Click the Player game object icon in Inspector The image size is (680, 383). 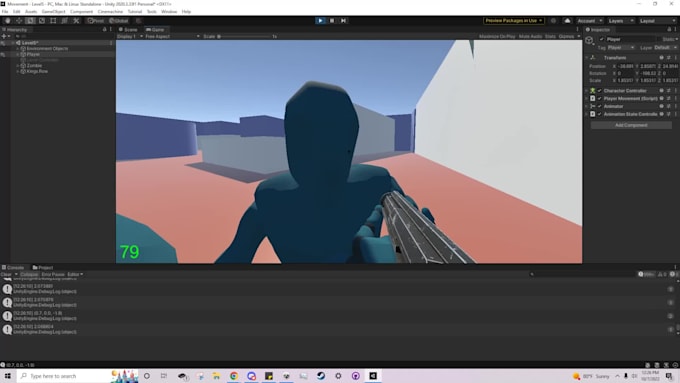pos(589,40)
